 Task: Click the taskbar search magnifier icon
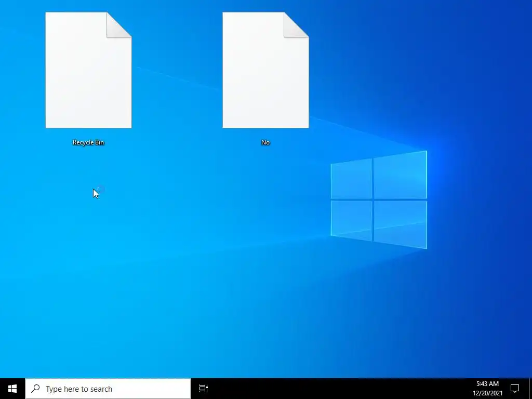[x=35, y=388]
